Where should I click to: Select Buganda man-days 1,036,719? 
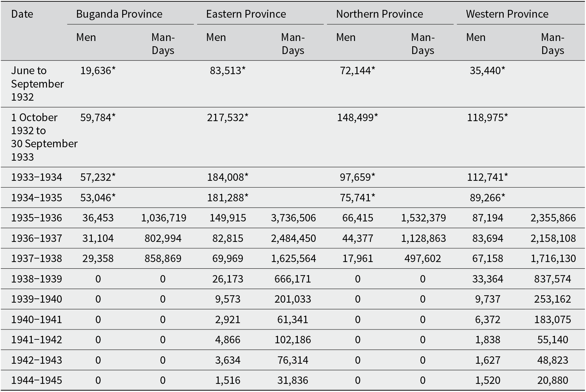[164, 218]
